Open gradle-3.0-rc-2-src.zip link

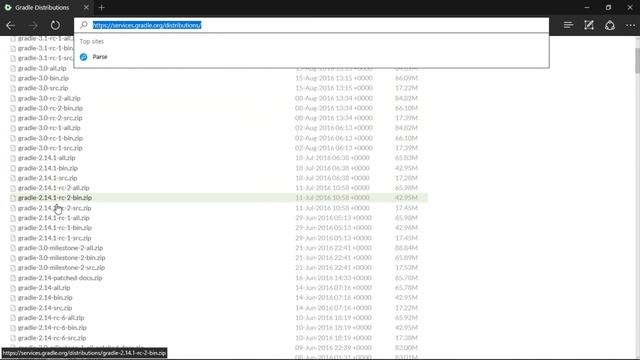(50, 118)
